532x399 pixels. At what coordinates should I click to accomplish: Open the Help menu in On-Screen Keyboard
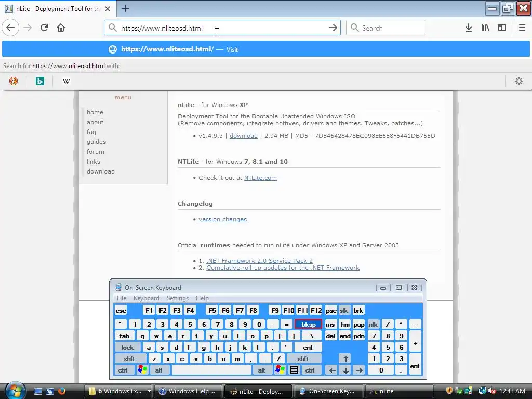[x=202, y=298]
